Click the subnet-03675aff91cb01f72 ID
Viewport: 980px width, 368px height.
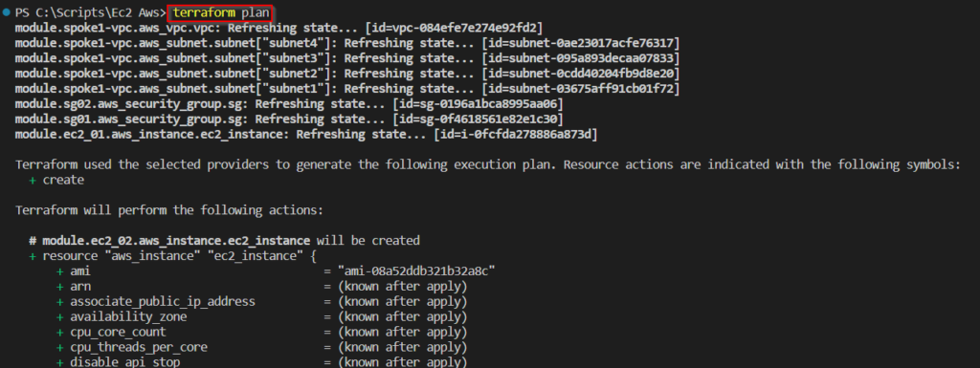coord(583,89)
